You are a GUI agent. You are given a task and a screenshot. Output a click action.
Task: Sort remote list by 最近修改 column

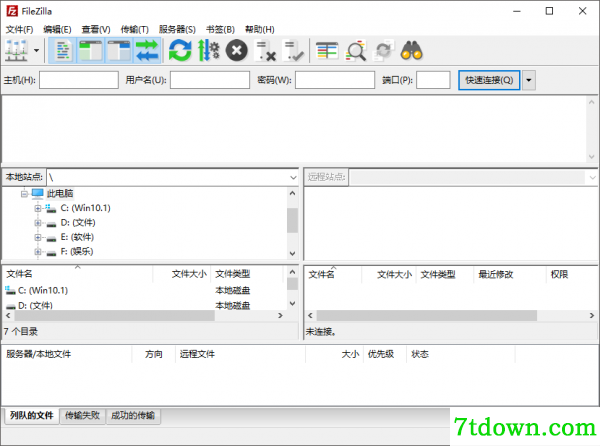point(510,274)
